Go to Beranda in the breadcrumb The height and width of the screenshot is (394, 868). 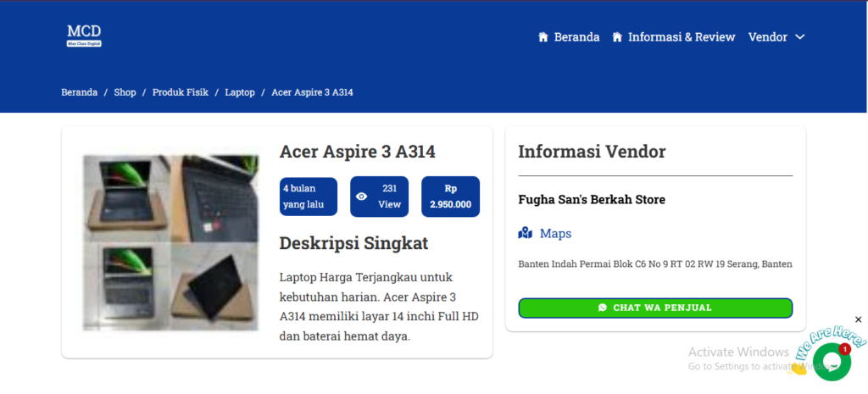click(79, 92)
